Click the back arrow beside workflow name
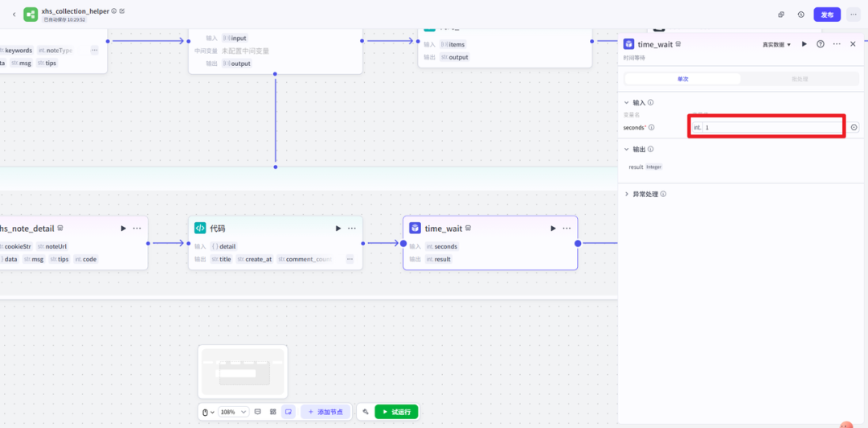Viewport: 868px width, 428px height. coord(14,14)
